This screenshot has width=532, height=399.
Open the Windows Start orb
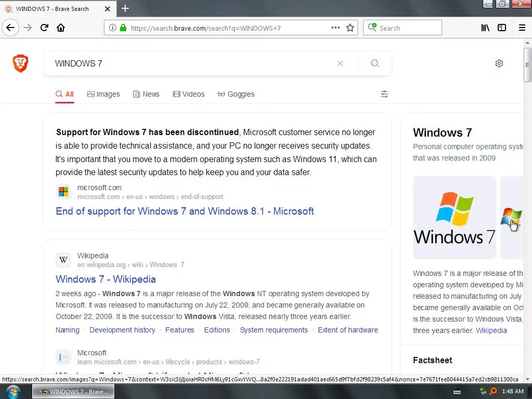click(13, 392)
